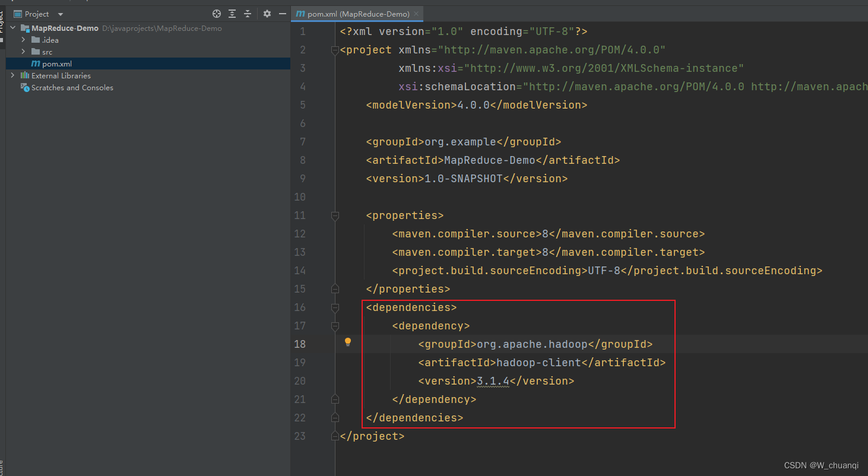Image resolution: width=868 pixels, height=476 pixels.
Task: Collapse the MapReduce-Demo root node
Action: pyautogui.click(x=13, y=28)
